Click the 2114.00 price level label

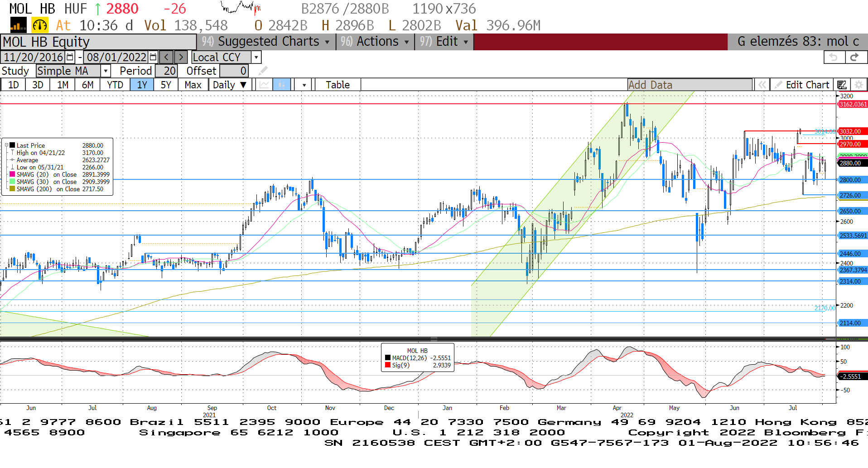pos(853,323)
